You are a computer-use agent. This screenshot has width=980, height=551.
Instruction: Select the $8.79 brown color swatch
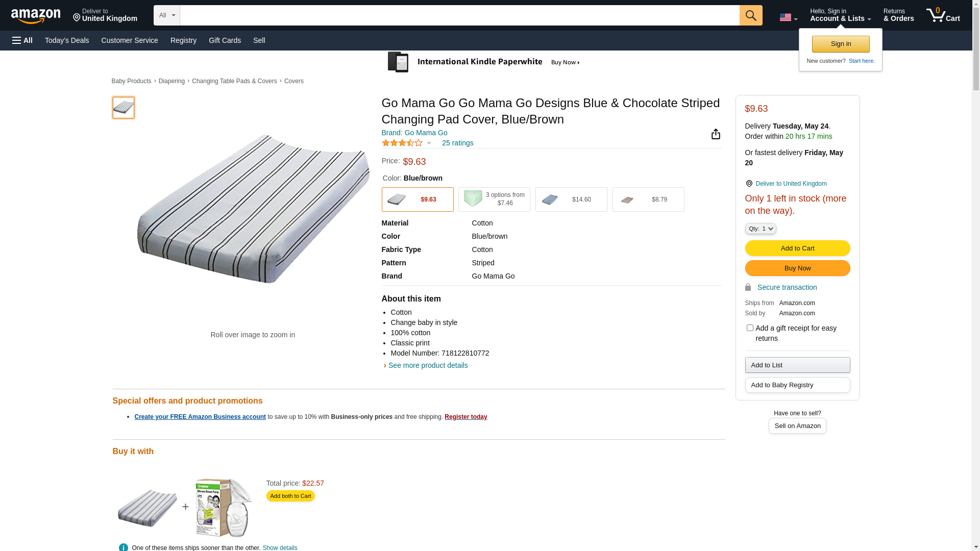click(648, 199)
